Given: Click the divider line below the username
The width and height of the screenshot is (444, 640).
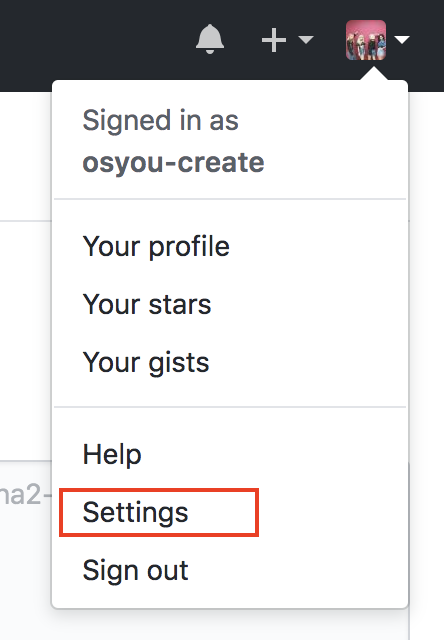Looking at the screenshot, I should (230, 199).
